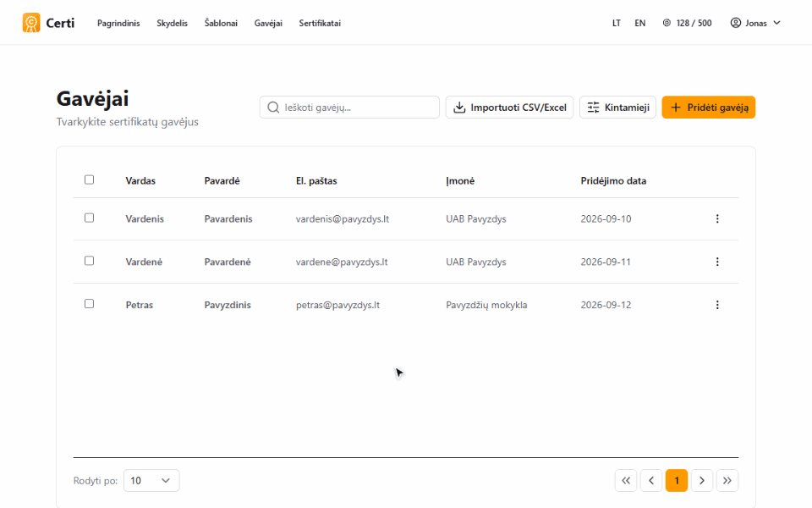Screen dimensions: 812x508
Task: Open the Pagrindinis navigation item
Action: [x=118, y=23]
